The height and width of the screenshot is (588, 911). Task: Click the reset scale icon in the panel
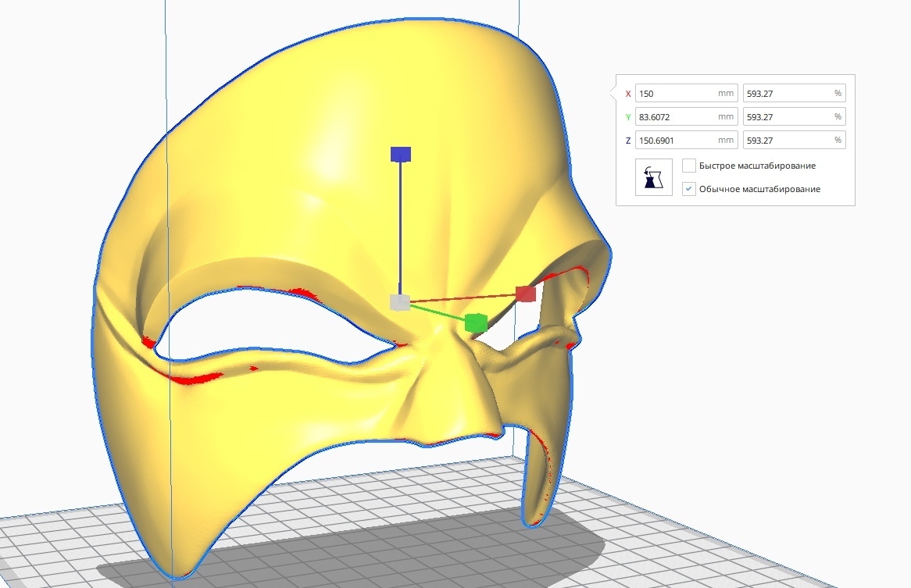pos(653,176)
